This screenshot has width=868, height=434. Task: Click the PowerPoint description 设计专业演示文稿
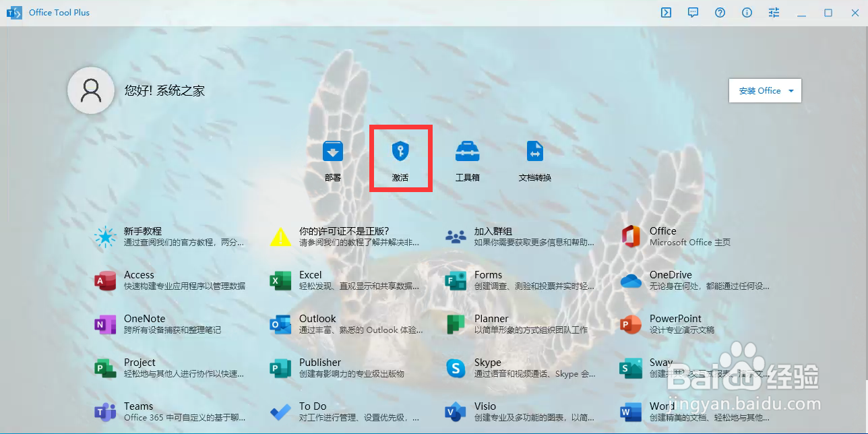[682, 330]
